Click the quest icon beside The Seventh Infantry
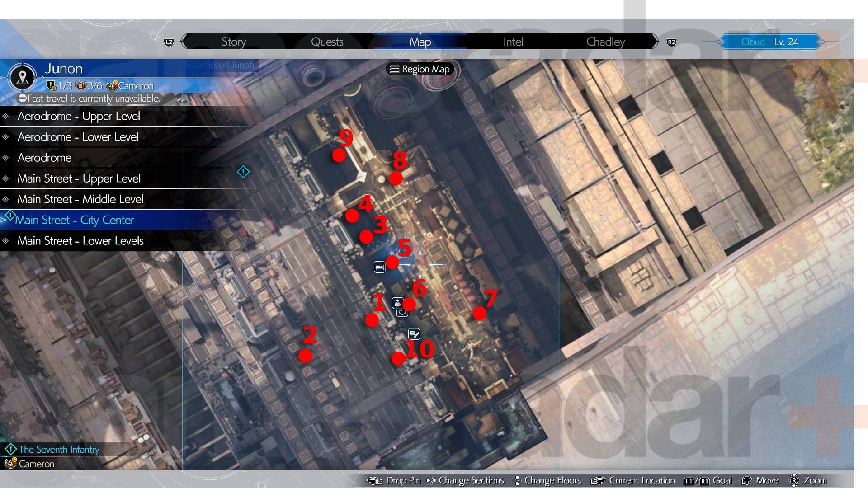 [x=10, y=450]
